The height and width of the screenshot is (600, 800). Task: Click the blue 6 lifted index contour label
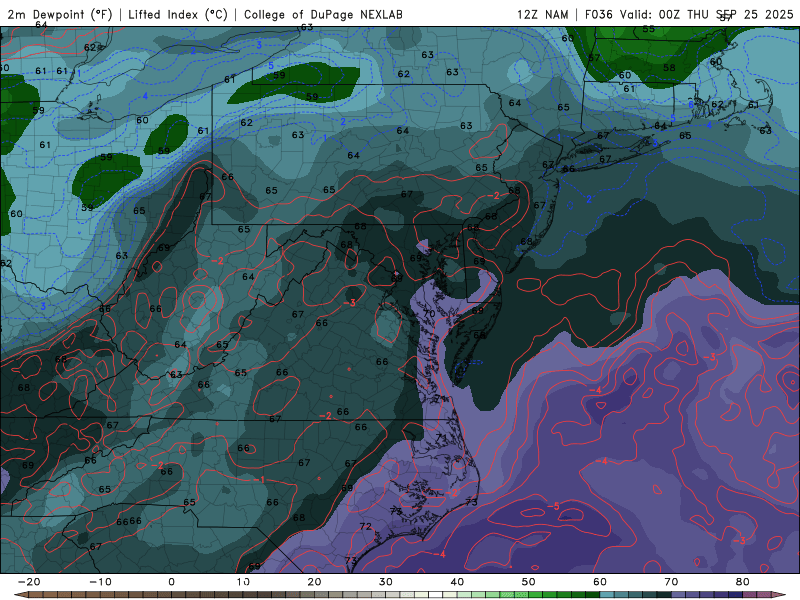pyautogui.click(x=691, y=105)
